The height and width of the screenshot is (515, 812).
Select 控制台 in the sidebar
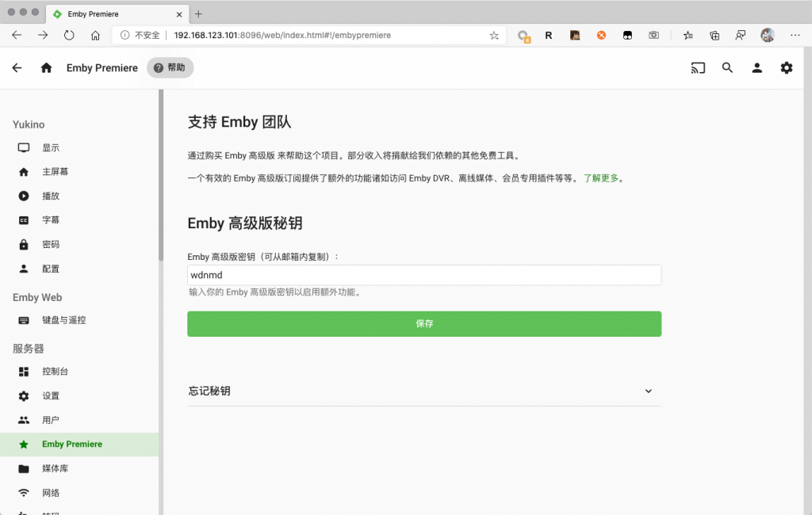(x=56, y=372)
